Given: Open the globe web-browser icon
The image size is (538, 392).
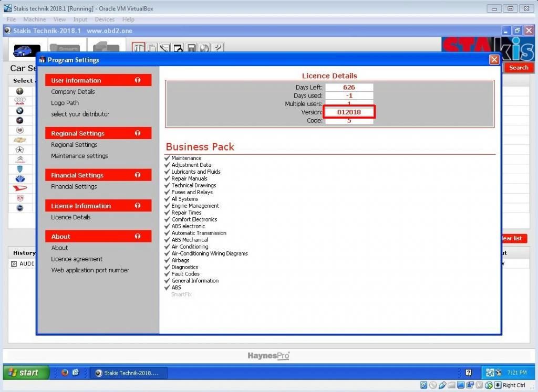Looking at the screenshot, I should click(x=204, y=48).
